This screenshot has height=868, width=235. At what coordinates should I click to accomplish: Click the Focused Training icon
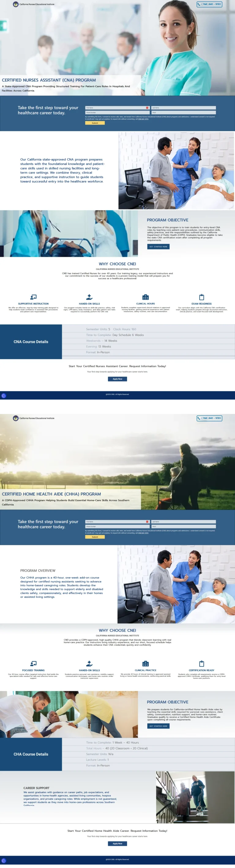point(33,664)
